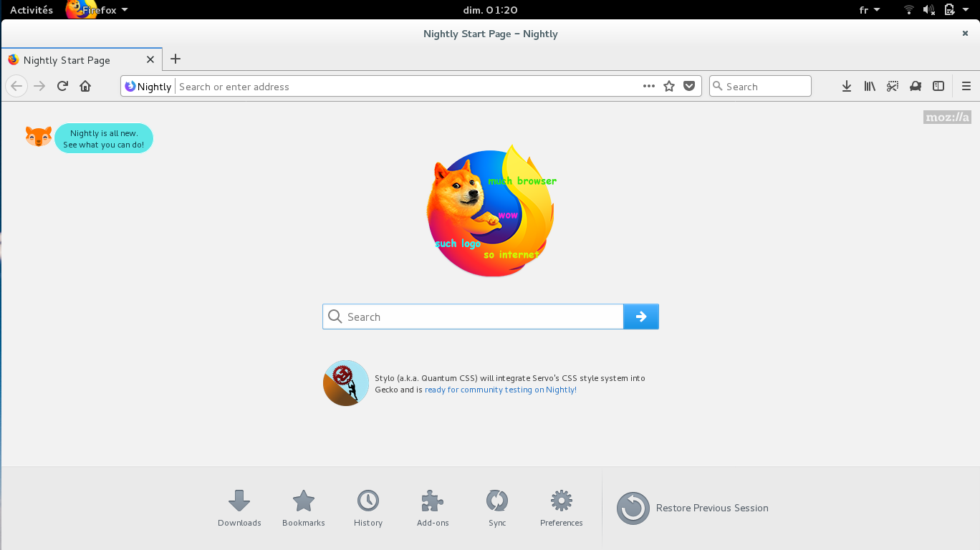Close the Nightly Start Page tab

coord(150,60)
